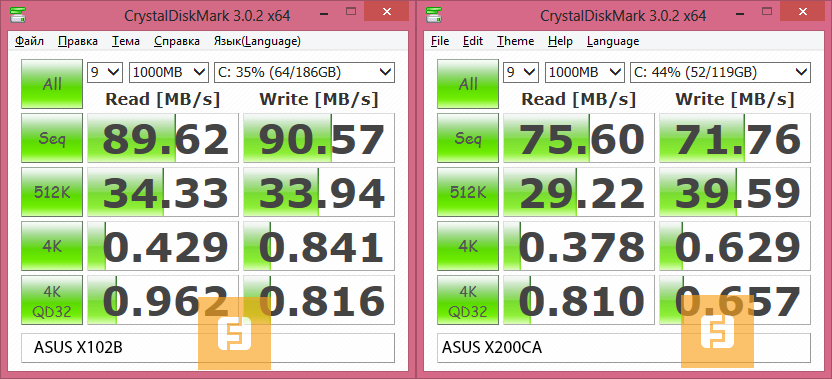Open Правка menu in left window
This screenshot has height=379, width=832.
point(77,41)
